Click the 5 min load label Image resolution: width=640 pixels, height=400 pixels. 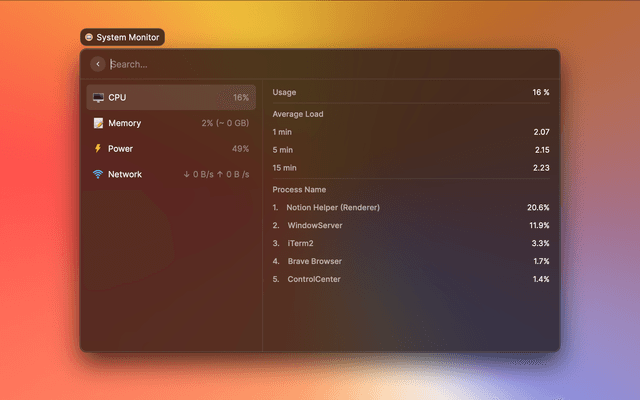click(282, 150)
